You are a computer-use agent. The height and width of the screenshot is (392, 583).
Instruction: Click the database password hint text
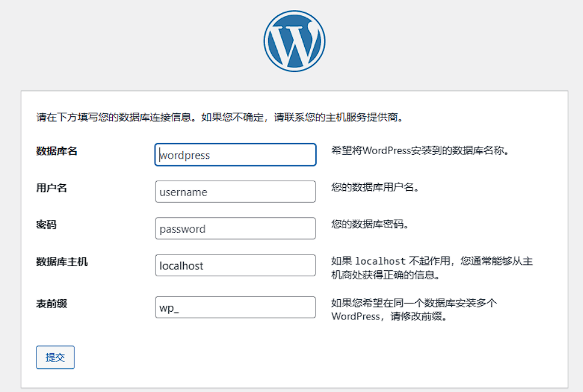[372, 225]
